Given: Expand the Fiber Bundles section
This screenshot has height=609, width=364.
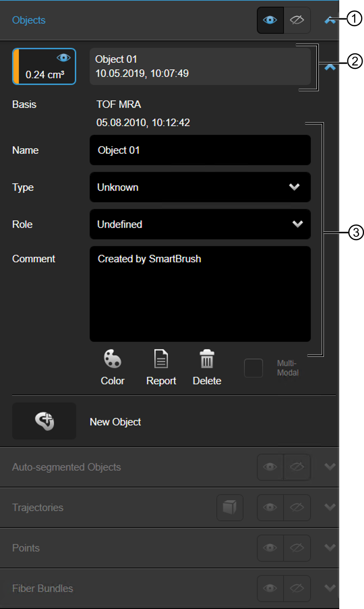Looking at the screenshot, I should tap(330, 588).
